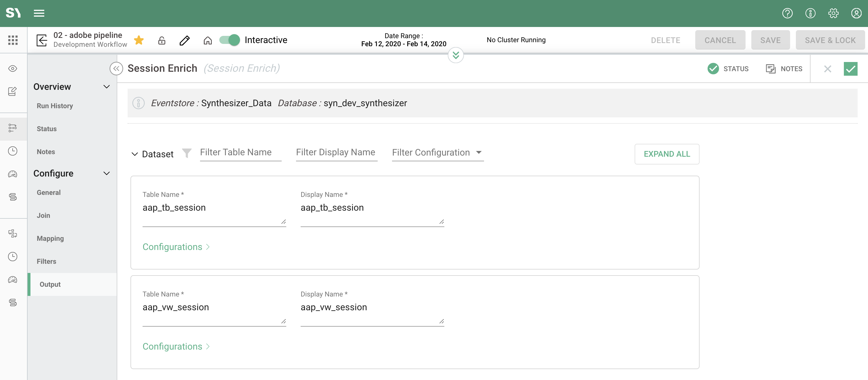Click the eye visibility icon in sidebar
The image size is (868, 380).
[x=13, y=69]
